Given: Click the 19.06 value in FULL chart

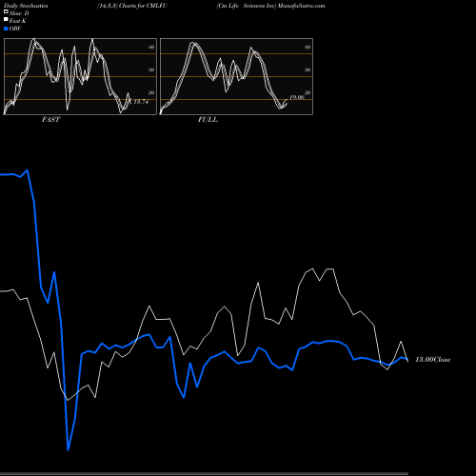Looking at the screenshot, I should (297, 97).
